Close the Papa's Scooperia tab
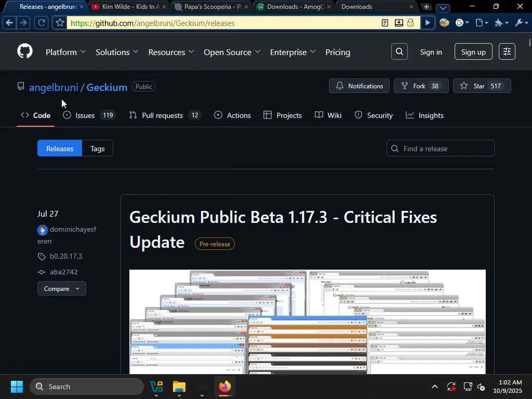 click(246, 7)
